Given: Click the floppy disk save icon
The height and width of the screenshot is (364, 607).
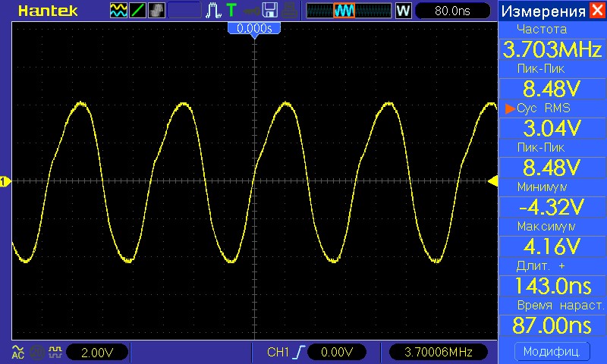Looking at the screenshot, I should 270,11.
